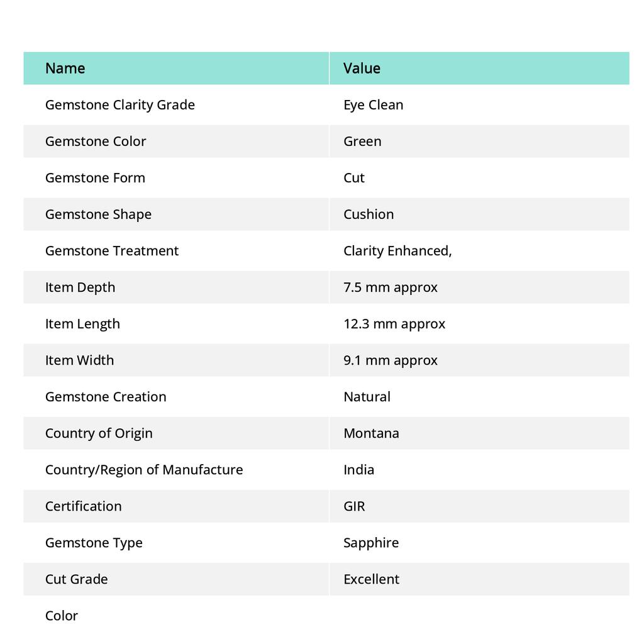Viewport: 644px width, 644px height.
Task: Click the Cushion value cell
Action: pos(369,214)
